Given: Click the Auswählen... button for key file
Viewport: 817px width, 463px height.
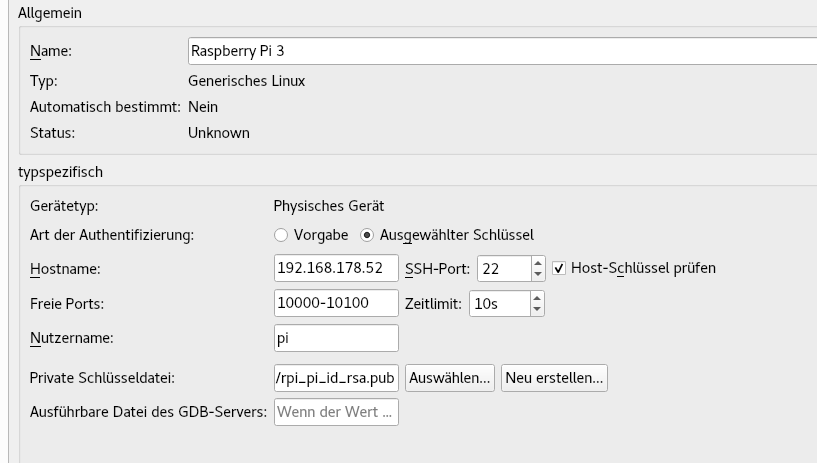Looking at the screenshot, I should click(x=450, y=378).
